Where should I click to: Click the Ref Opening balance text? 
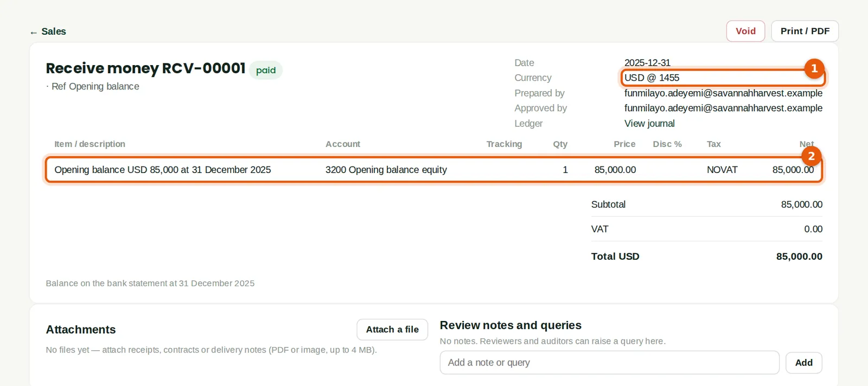(95, 87)
